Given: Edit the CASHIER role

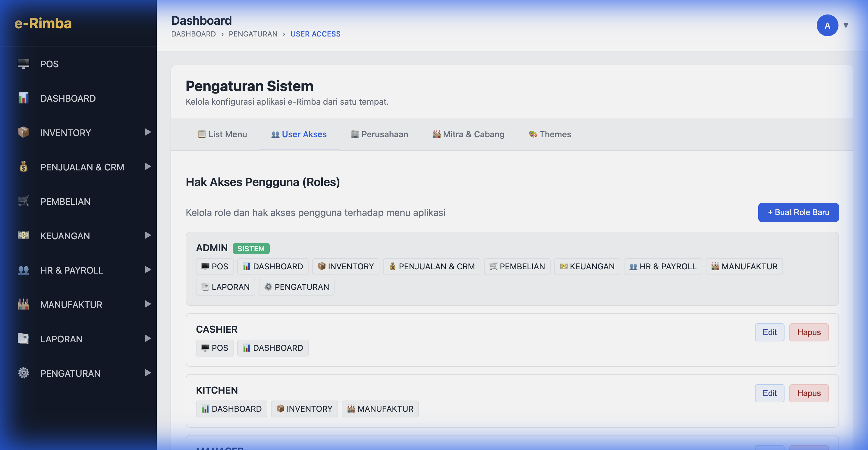Looking at the screenshot, I should click(x=770, y=332).
